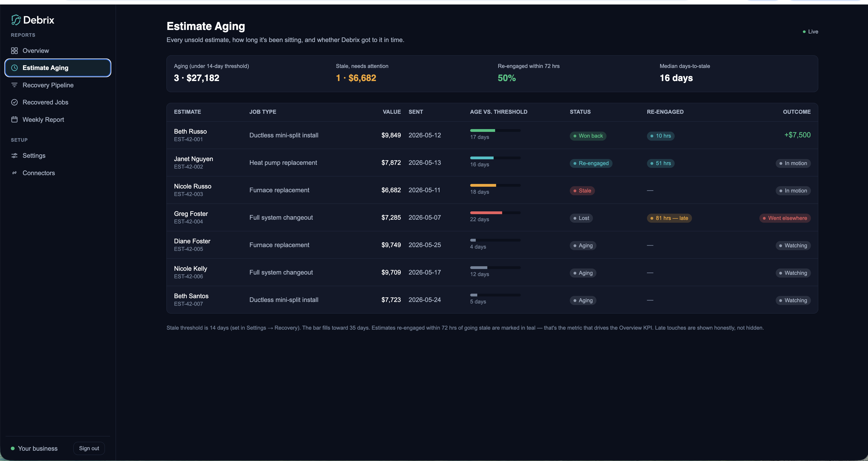Image resolution: width=868 pixels, height=461 pixels.
Task: Click the 81 hrs — late badge
Action: point(669,218)
